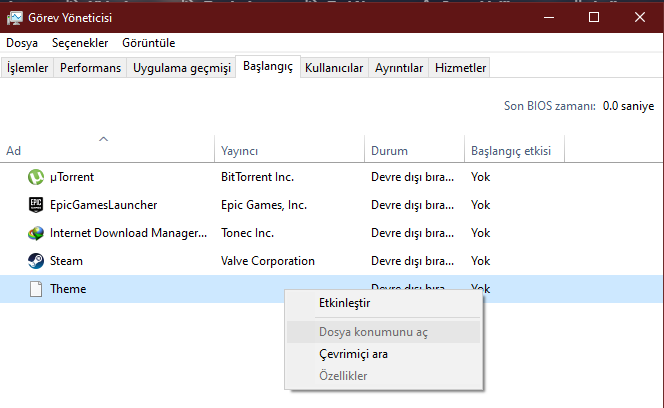Switch to the Performans tab
Image resolution: width=664 pixels, height=408 pixels.
click(90, 68)
